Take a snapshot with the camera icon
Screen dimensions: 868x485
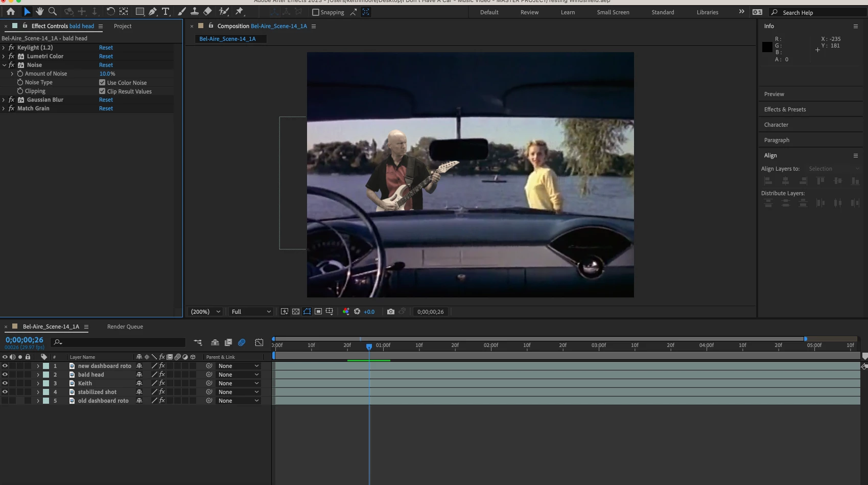391,311
